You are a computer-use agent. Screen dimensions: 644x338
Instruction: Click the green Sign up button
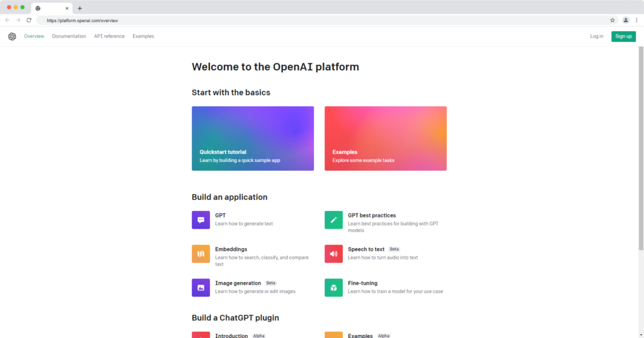click(623, 36)
